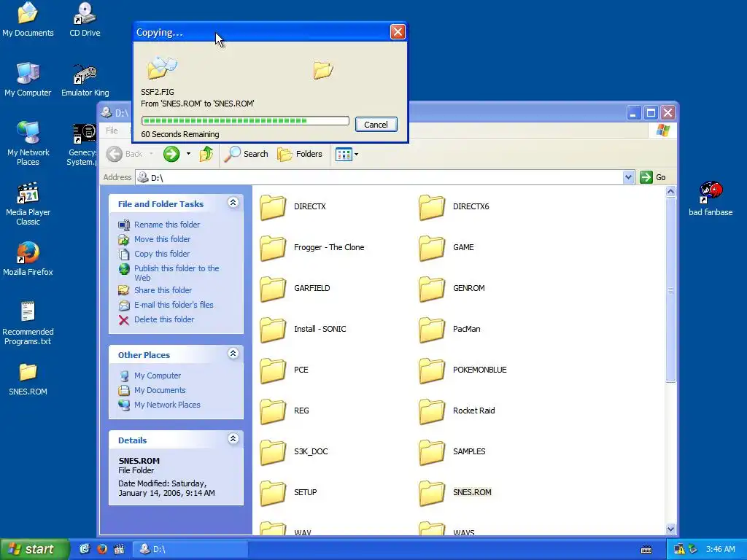Launch Emulator King shortcut
The height and width of the screenshot is (560, 747).
click(85, 79)
